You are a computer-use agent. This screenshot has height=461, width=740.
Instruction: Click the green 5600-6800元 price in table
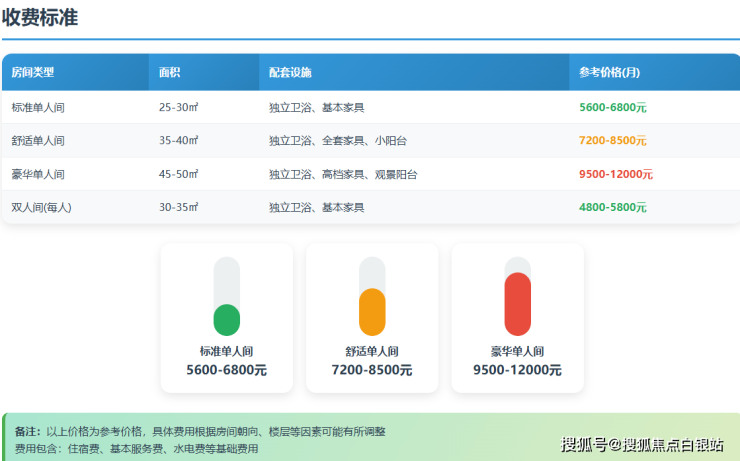pos(612,107)
